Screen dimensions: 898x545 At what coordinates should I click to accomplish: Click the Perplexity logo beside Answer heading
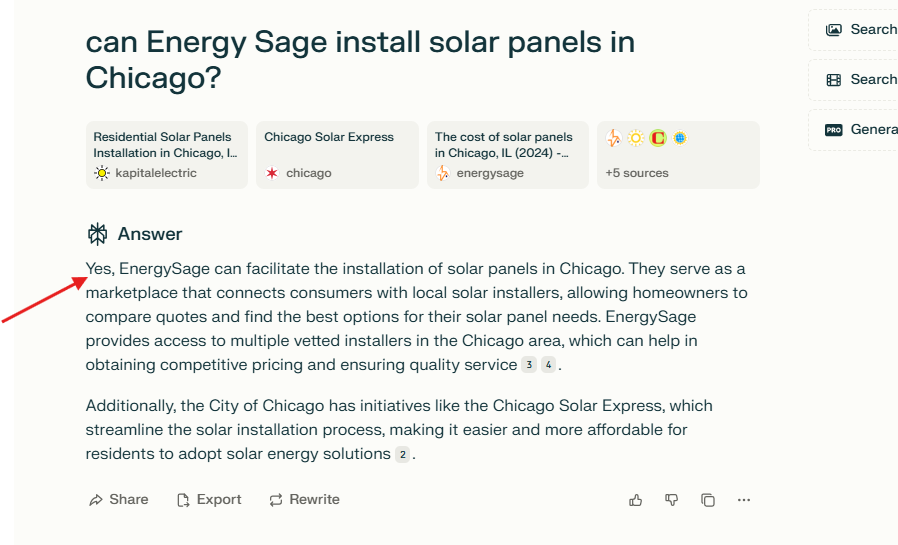tap(97, 234)
